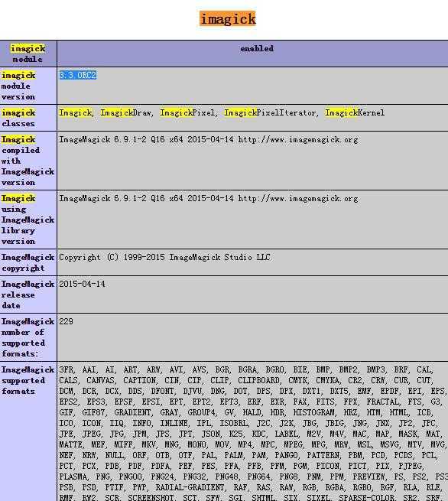The height and width of the screenshot is (501, 448).
Task: Click the "GROUP4" format entry
Action: (201, 412)
